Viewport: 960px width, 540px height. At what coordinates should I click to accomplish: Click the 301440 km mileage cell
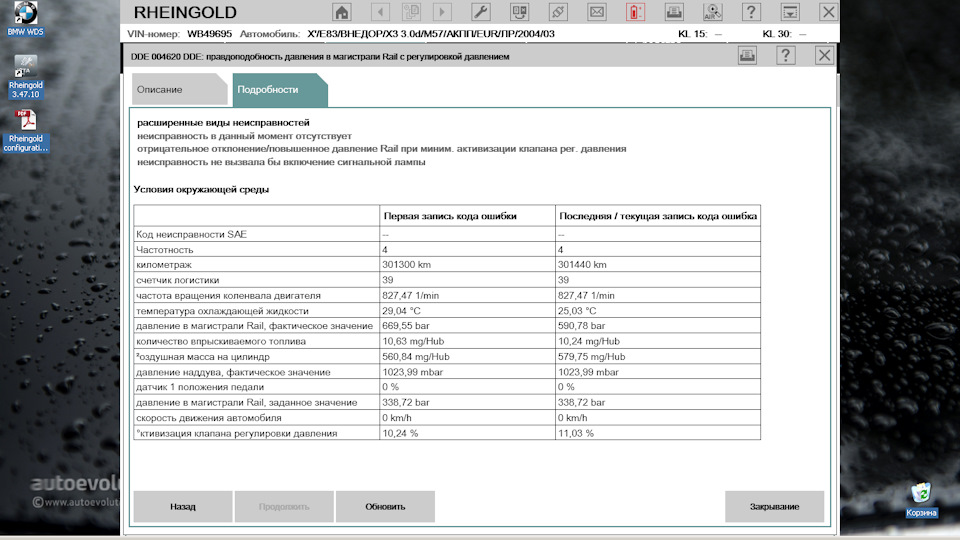658,264
